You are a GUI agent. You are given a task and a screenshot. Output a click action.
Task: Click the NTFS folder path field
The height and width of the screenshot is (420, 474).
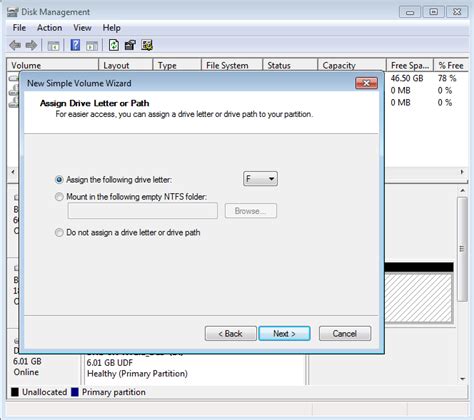(x=143, y=211)
